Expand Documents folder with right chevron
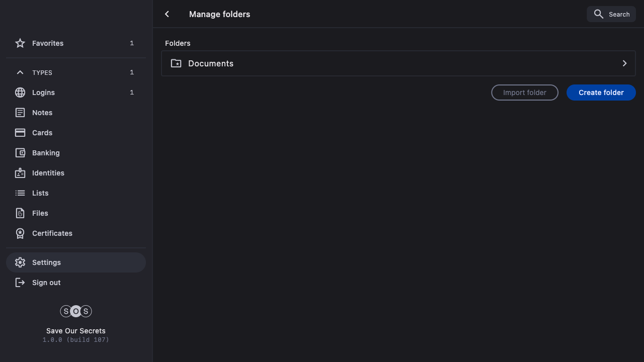Image resolution: width=644 pixels, height=362 pixels. [x=624, y=63]
